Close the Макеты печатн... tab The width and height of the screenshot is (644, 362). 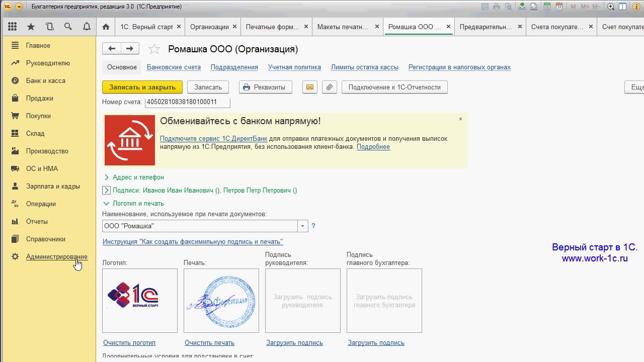pyautogui.click(x=377, y=27)
